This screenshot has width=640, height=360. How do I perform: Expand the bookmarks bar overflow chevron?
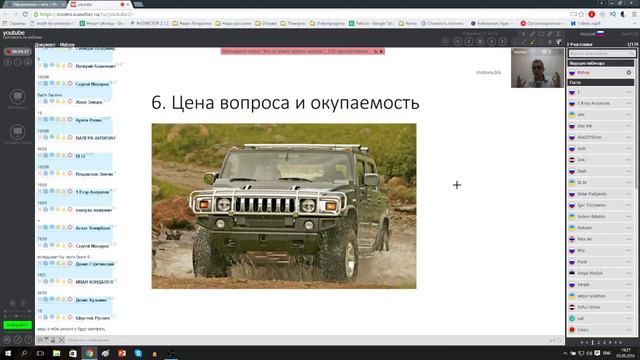[633, 24]
